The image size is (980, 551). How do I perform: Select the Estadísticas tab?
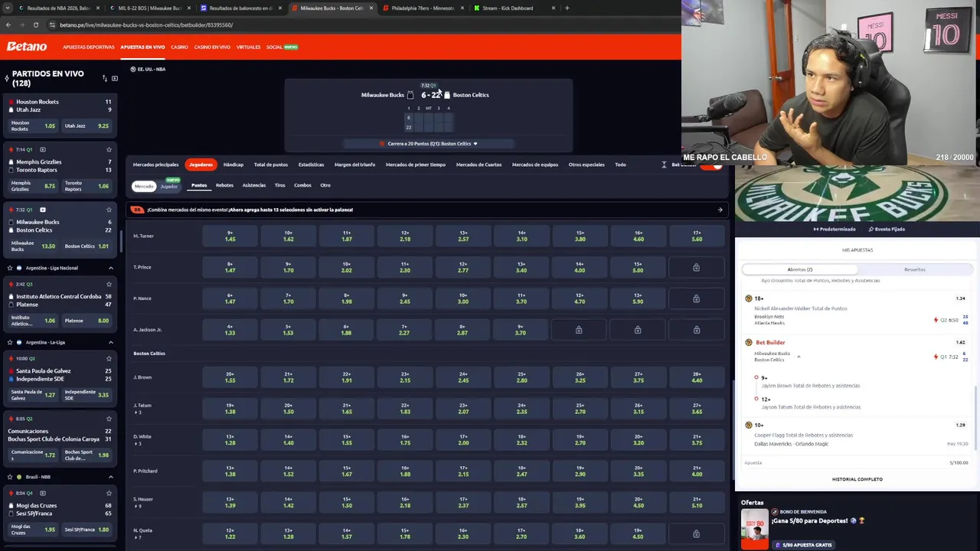[x=311, y=165]
